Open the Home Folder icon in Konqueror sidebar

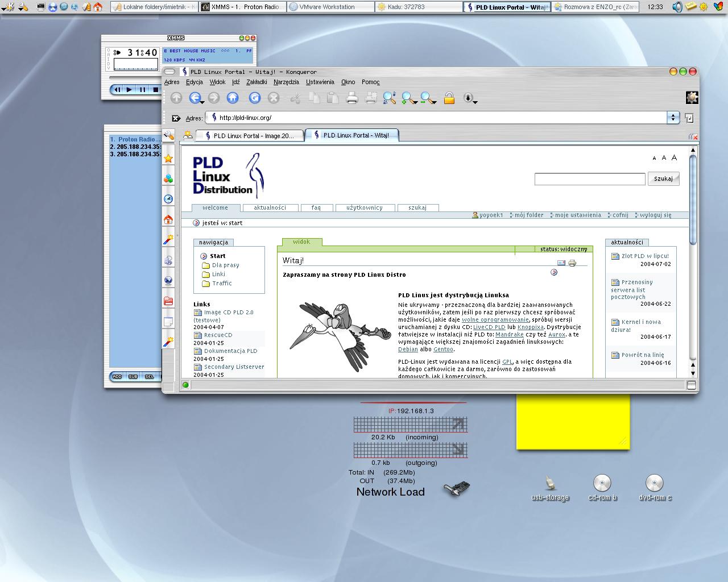point(168,219)
